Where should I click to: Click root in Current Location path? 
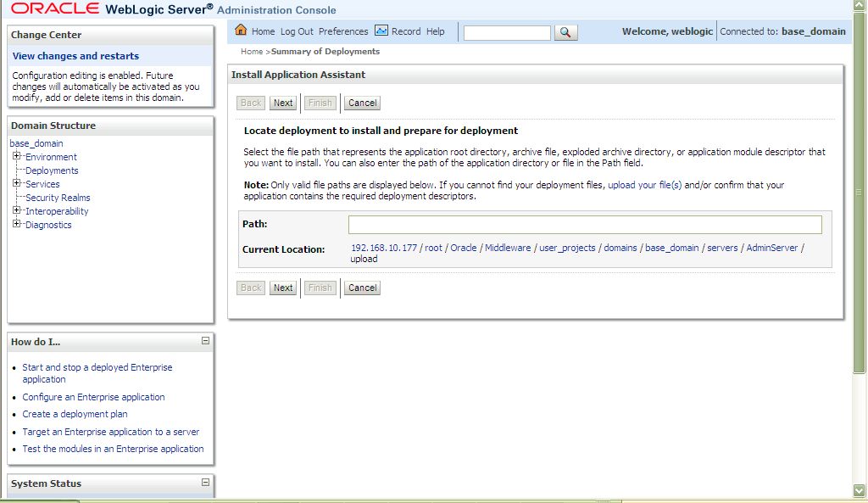click(x=433, y=249)
